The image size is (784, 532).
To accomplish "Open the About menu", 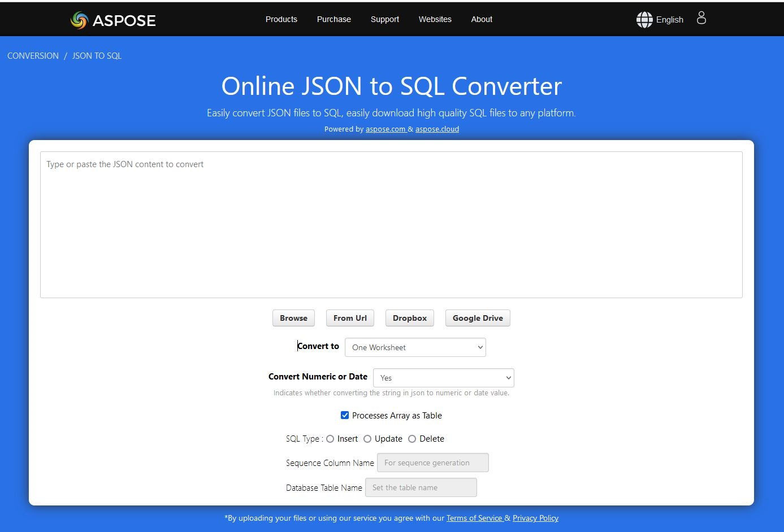I will coord(482,19).
